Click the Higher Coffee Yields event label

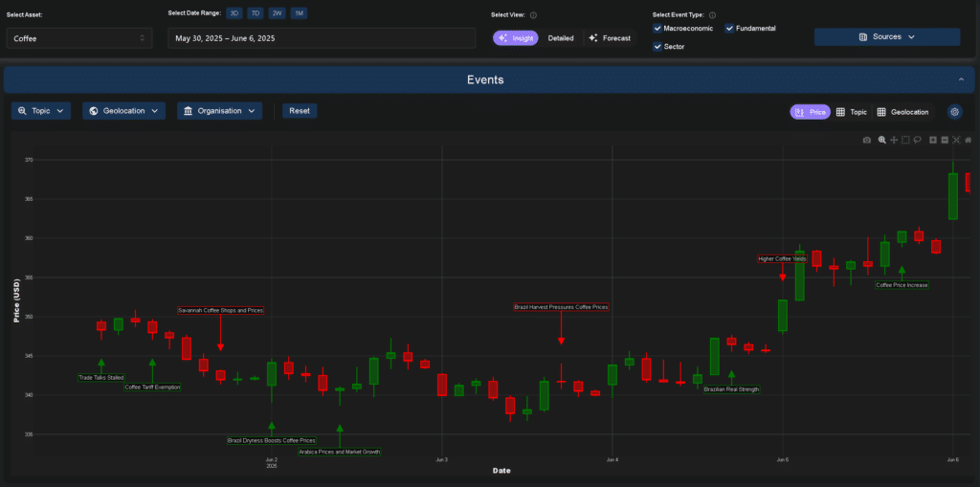[x=782, y=258]
